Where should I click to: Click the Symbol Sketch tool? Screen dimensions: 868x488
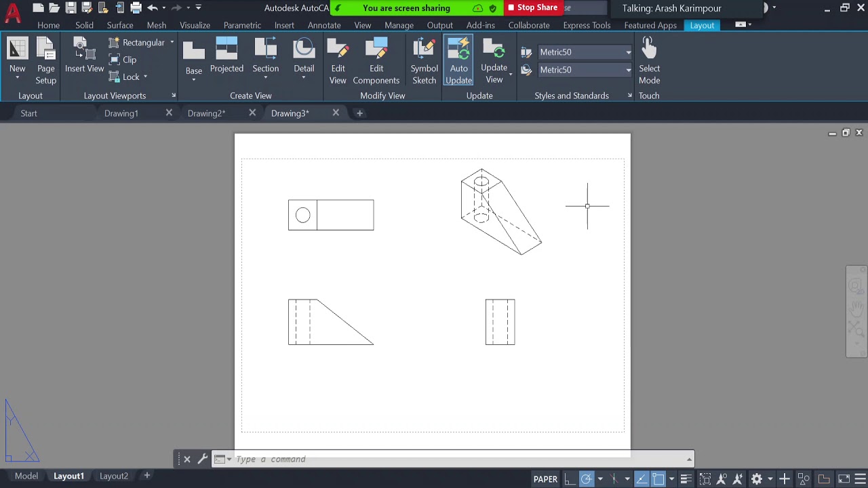click(x=425, y=61)
